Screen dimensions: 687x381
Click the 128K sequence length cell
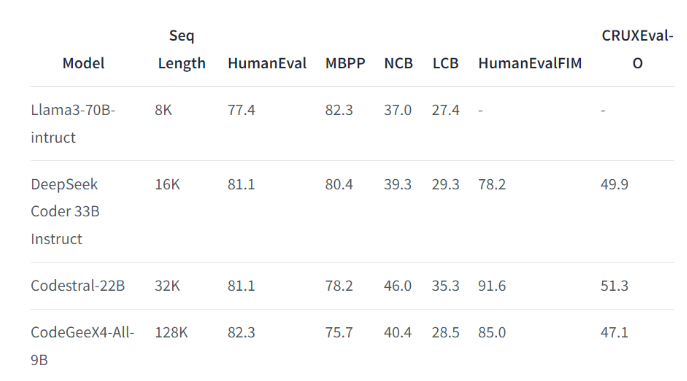[x=171, y=332]
